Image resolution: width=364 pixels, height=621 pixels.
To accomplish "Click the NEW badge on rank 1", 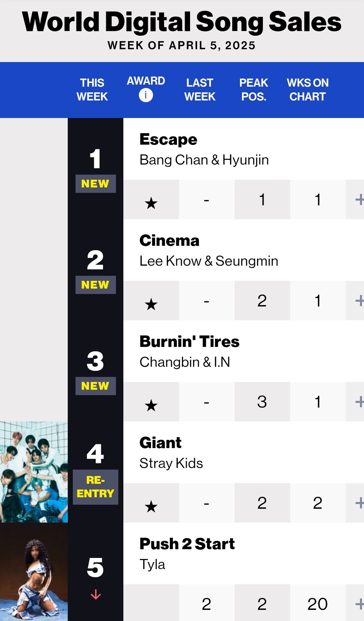I will tap(95, 184).
